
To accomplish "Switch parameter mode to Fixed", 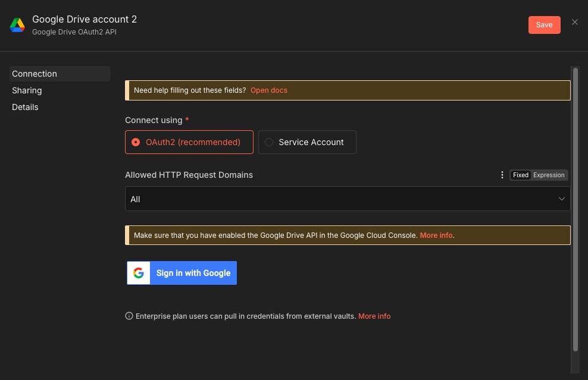I will 521,175.
